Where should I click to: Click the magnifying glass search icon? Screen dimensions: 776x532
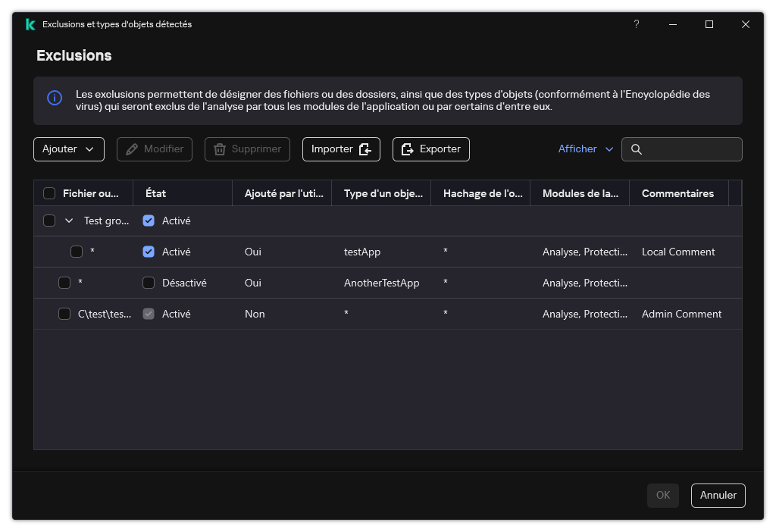(x=637, y=149)
